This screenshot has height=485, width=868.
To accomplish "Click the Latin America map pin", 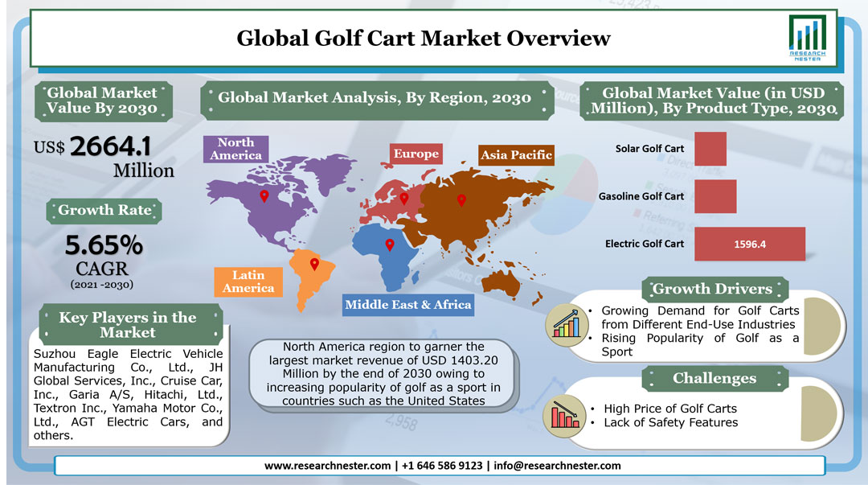I will [x=314, y=265].
